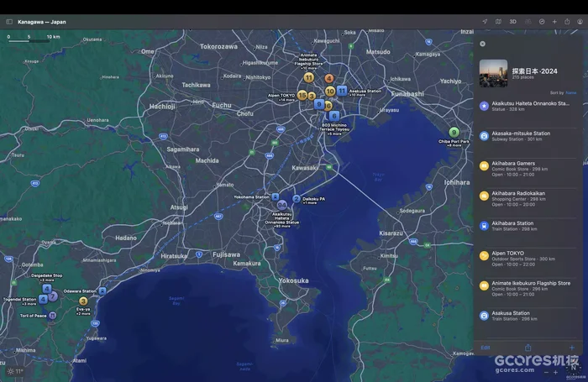Screen dimensions: 588x382
Task: Open Akihabara Gamers comic book store entry
Action: coord(528,169)
